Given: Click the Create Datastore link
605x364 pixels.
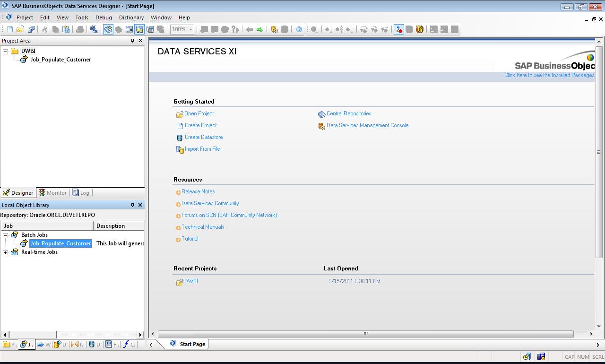Looking at the screenshot, I should click(x=204, y=137).
